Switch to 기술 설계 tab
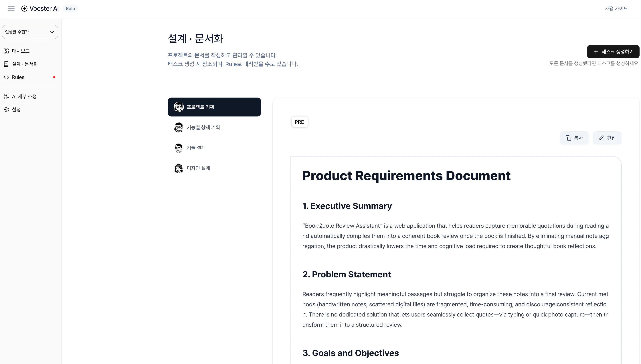The image size is (641, 364). pos(196,147)
